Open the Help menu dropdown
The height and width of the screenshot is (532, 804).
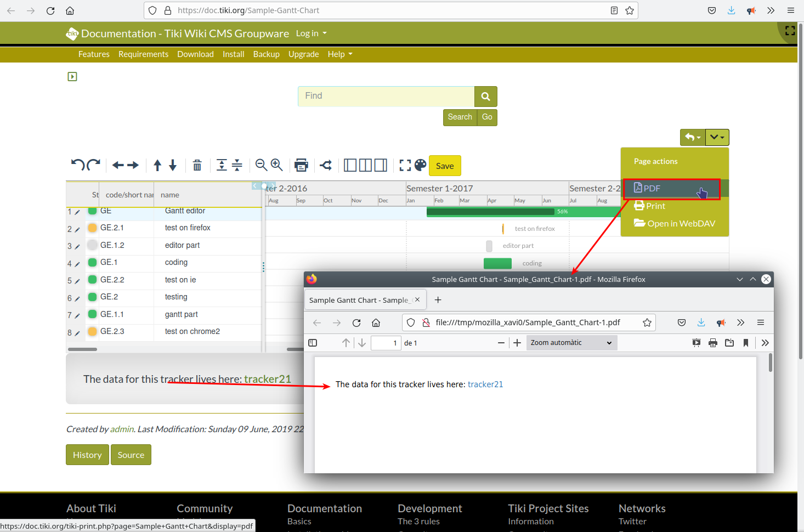coord(340,54)
